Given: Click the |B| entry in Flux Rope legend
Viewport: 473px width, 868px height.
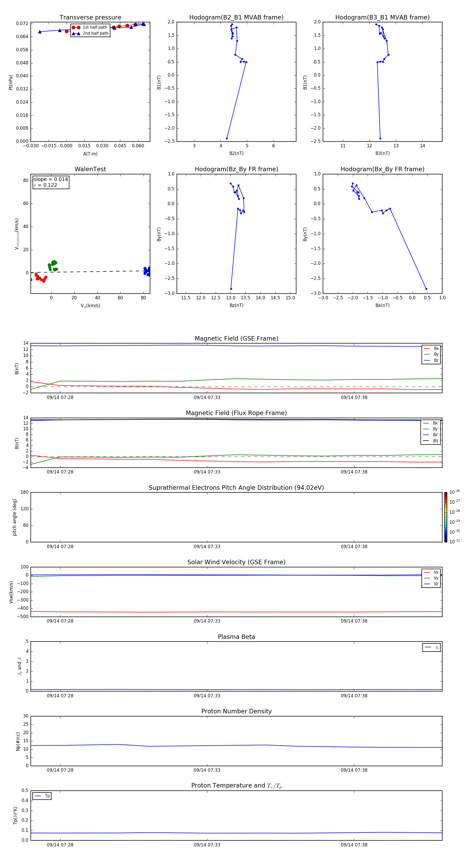Looking at the screenshot, I should point(431,441).
